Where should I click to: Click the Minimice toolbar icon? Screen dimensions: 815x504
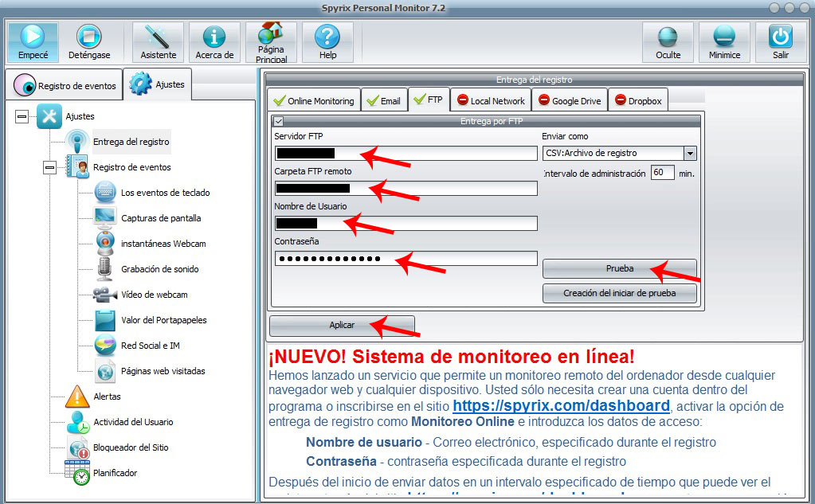click(x=724, y=42)
